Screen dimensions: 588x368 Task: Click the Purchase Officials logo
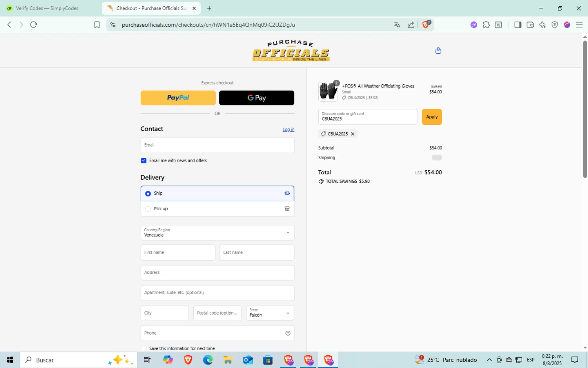click(291, 51)
